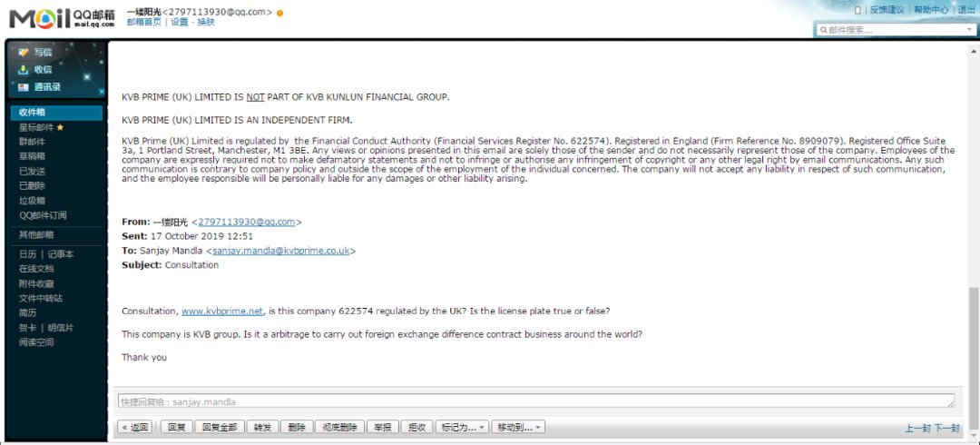Open the 收件箱 inbox folder

click(x=56, y=113)
